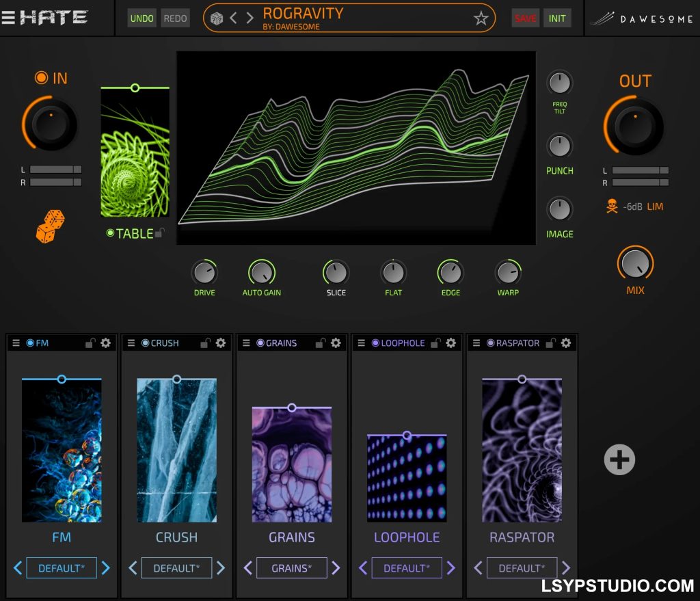Click the Dawesome logo
This screenshot has height=601, width=700.
pyautogui.click(x=641, y=18)
